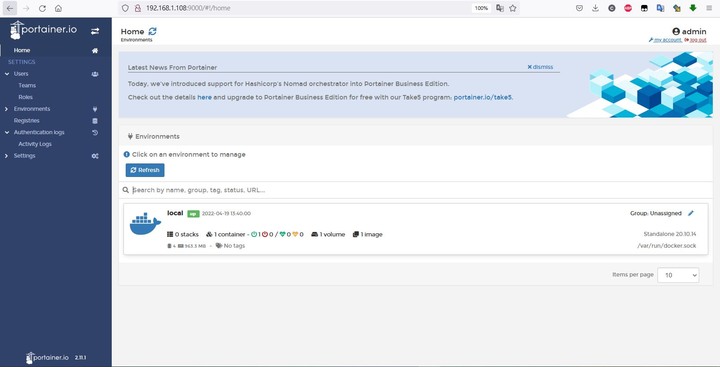This screenshot has width=720, height=367.
Task: Click the search magnifier icon in environments
Action: click(126, 190)
